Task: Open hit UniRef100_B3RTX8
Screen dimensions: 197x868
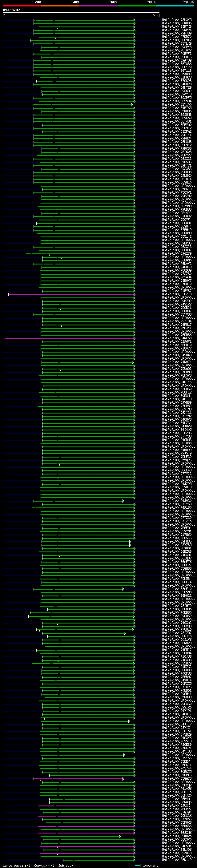Action: coord(177,26)
